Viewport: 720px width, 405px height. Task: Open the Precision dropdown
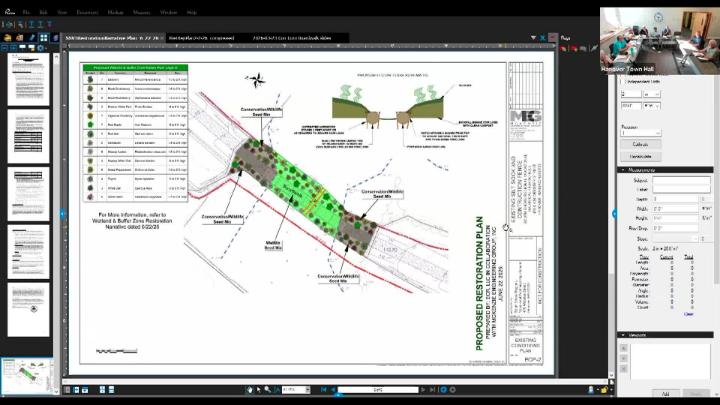coord(641,133)
